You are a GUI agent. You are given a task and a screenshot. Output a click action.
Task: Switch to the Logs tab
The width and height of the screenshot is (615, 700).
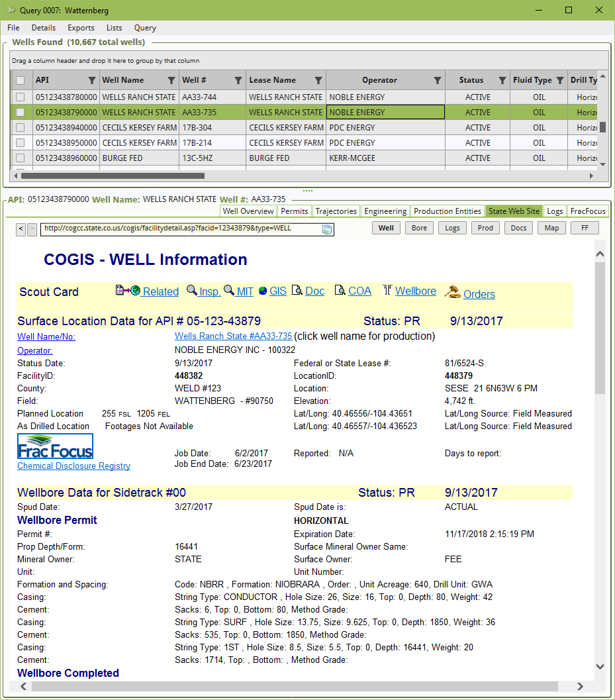coord(555,211)
